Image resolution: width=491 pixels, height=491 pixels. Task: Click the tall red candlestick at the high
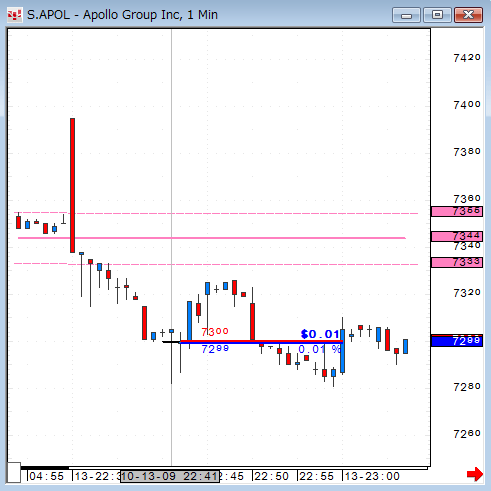click(72, 185)
